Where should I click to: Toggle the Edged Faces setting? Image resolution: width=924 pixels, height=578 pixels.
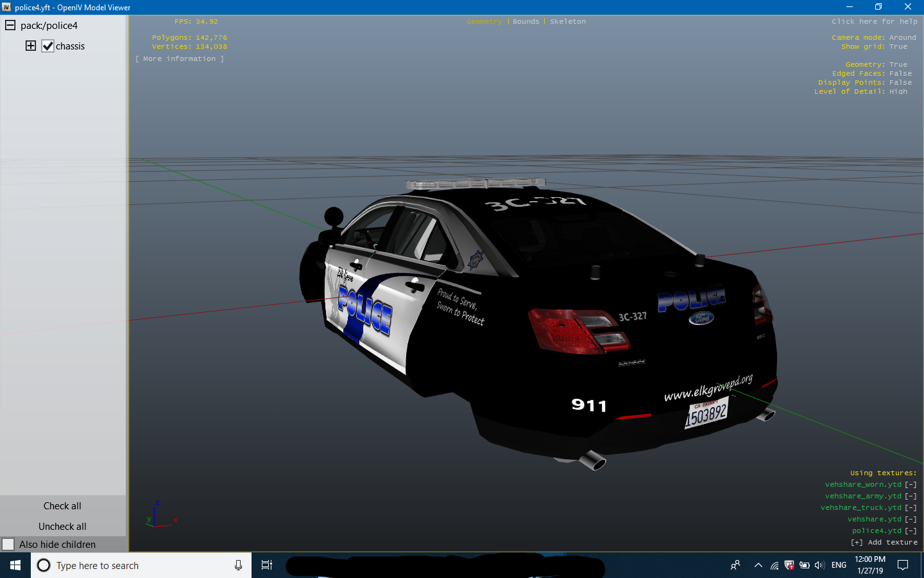pos(900,73)
